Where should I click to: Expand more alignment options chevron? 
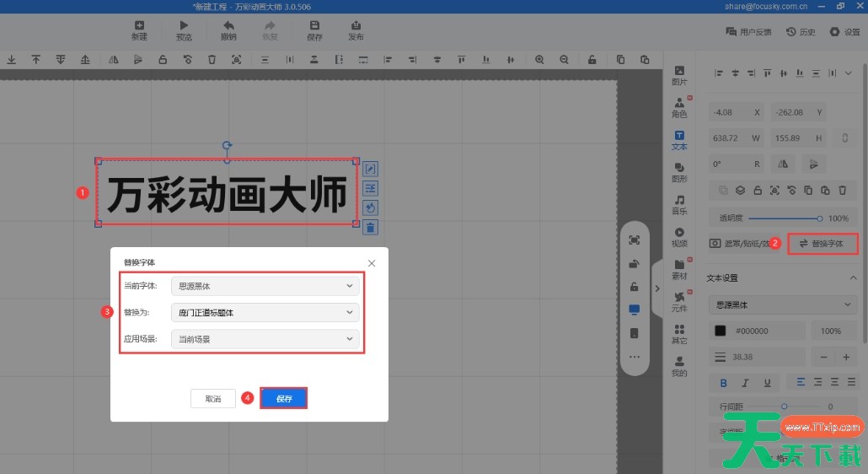[849, 73]
